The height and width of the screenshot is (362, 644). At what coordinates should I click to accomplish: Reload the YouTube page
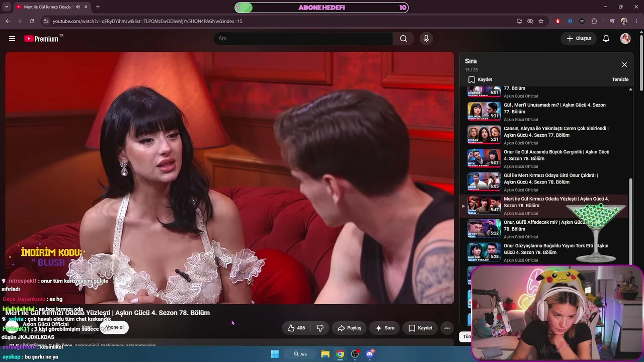tap(32, 21)
